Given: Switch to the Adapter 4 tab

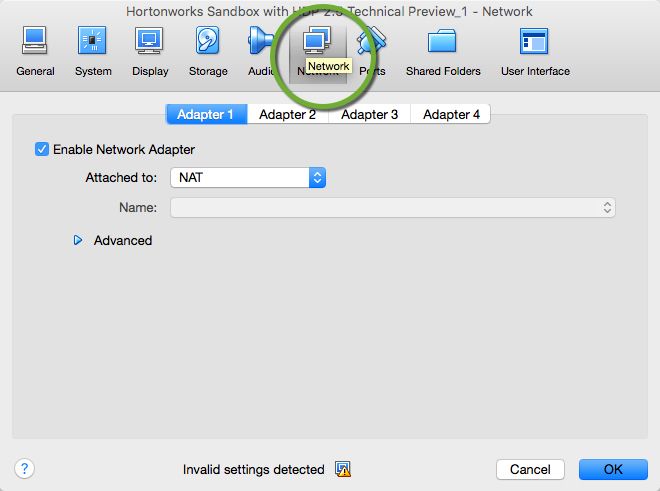Looking at the screenshot, I should click(x=451, y=114).
